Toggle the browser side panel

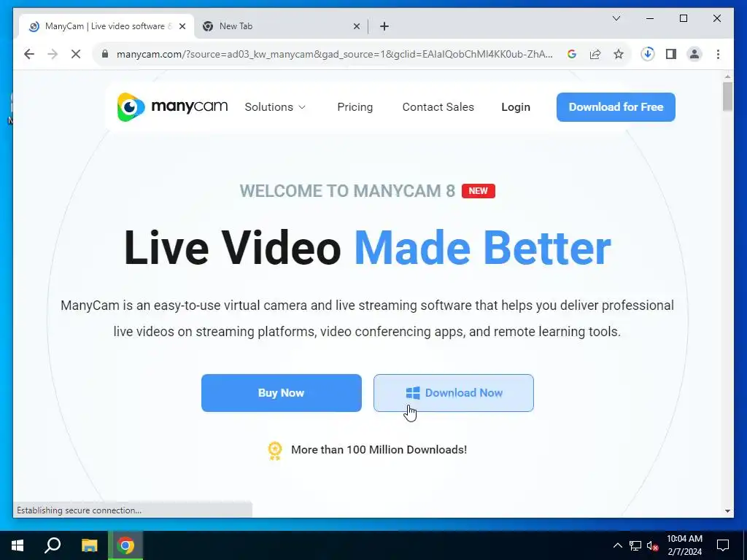[x=671, y=54]
